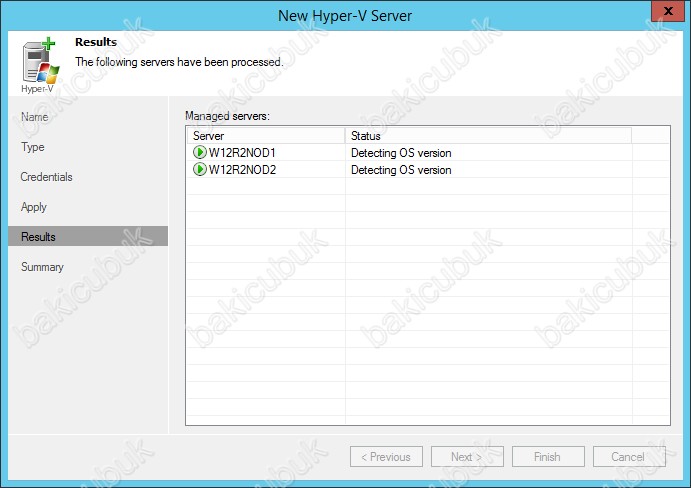
Task: Click the Finish button
Action: click(548, 457)
